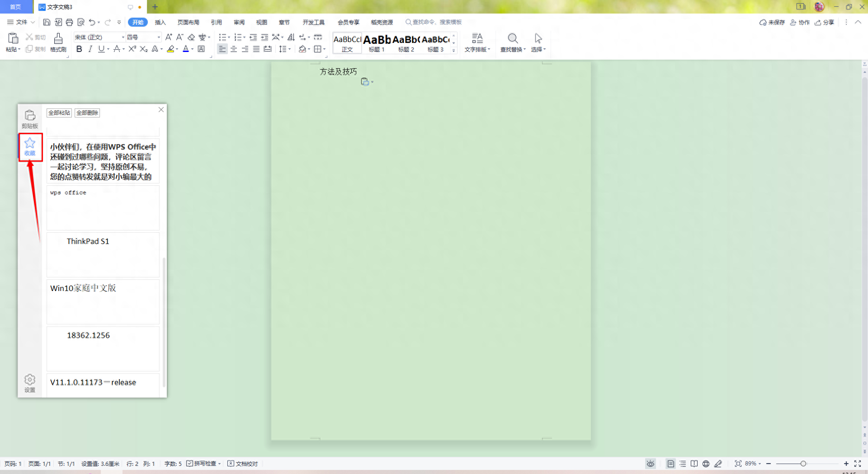Click the 全部删除 button

point(87,113)
